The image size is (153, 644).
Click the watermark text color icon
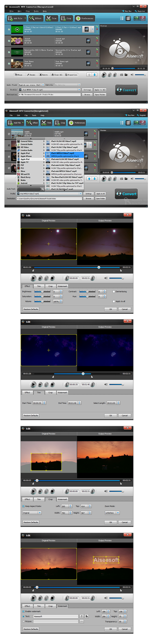[87, 616]
